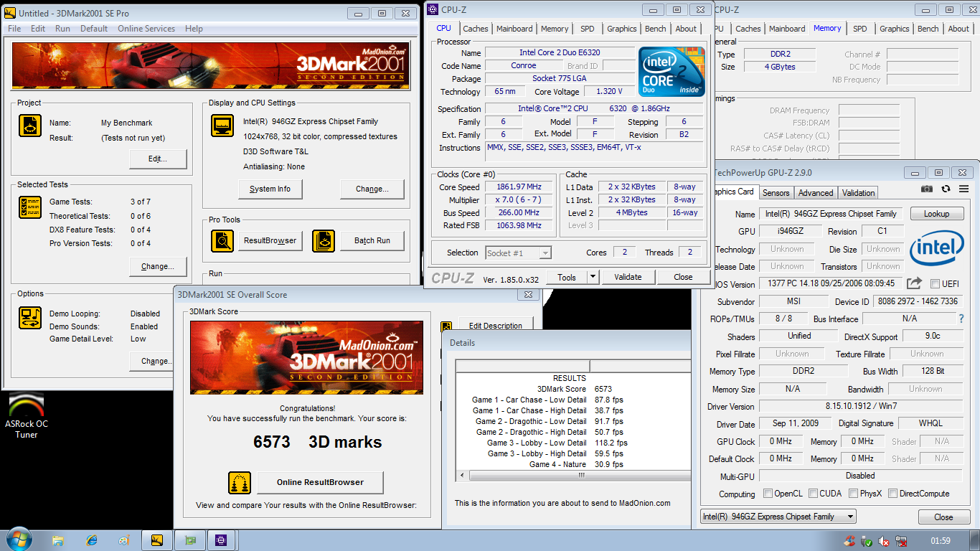Tick the OpenCL checkbox
Image resolution: width=980 pixels, height=551 pixels.
tap(768, 494)
